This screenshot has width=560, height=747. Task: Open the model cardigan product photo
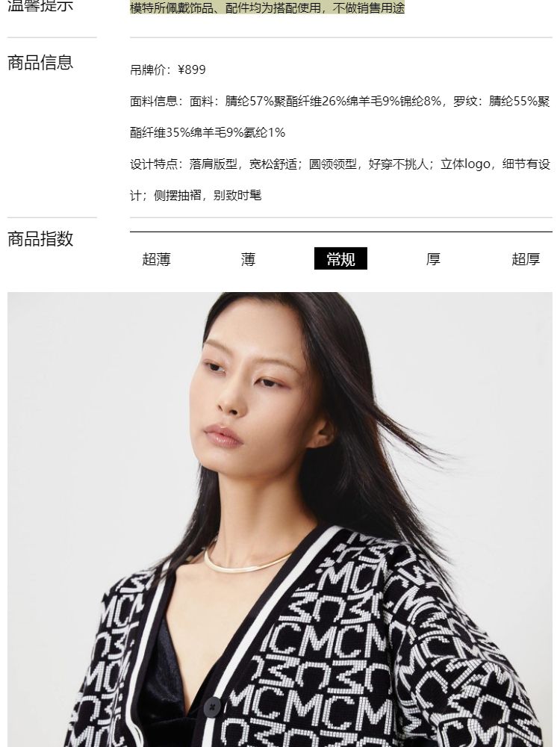(280, 519)
